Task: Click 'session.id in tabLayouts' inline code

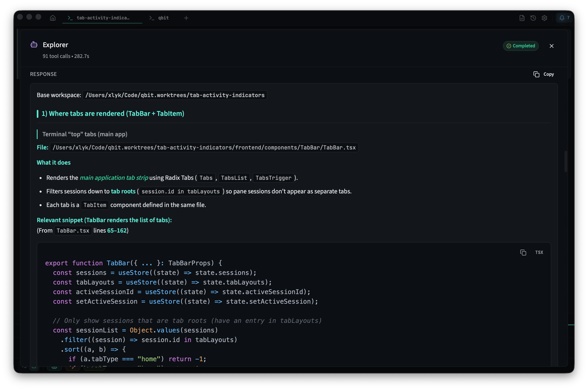Action: (180, 192)
